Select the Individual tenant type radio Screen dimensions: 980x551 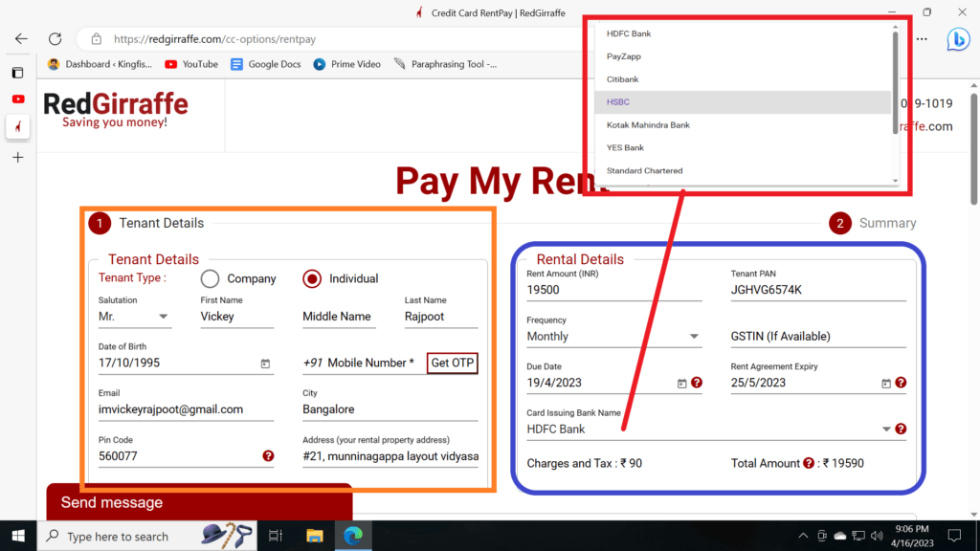pos(312,278)
